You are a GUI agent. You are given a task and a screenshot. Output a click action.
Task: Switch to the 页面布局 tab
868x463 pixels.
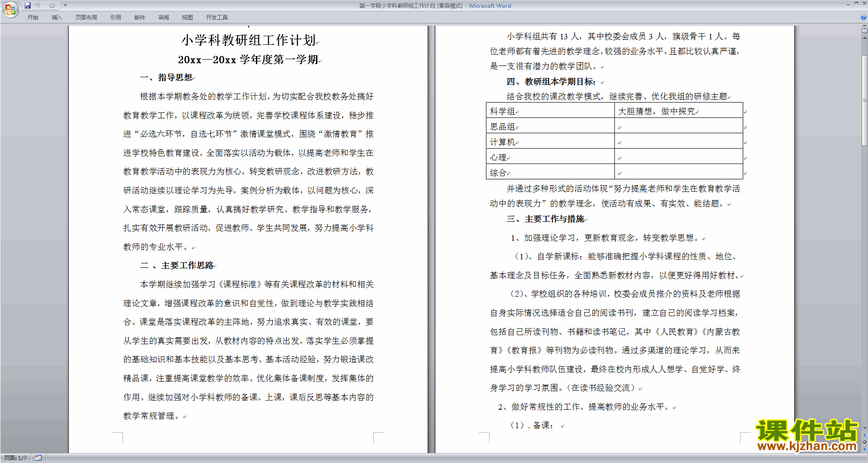point(86,17)
